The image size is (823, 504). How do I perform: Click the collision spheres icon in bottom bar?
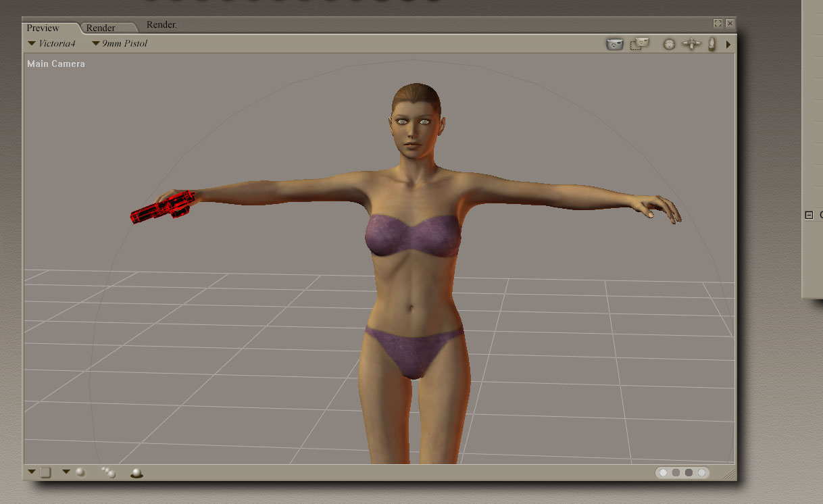point(108,473)
